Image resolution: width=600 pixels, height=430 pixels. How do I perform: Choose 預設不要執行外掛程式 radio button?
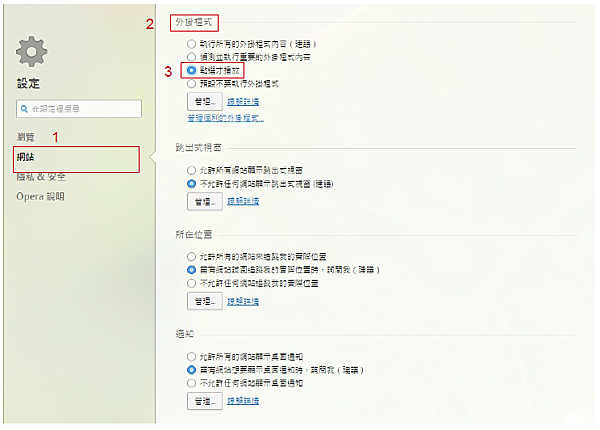click(x=191, y=84)
